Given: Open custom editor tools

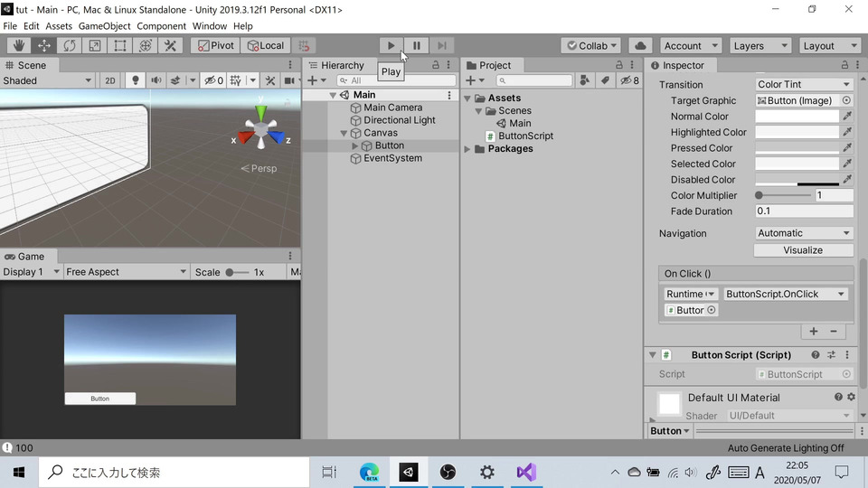Looking at the screenshot, I should (171, 45).
